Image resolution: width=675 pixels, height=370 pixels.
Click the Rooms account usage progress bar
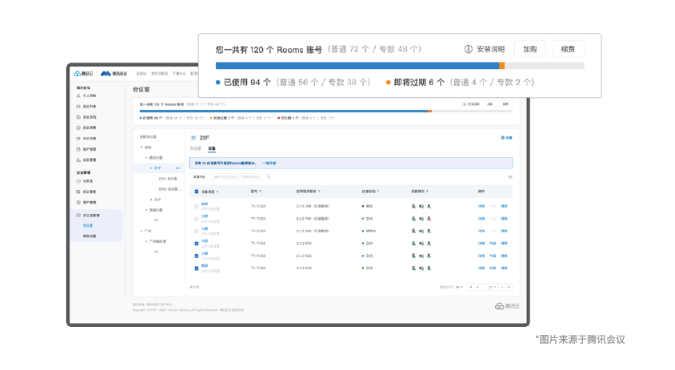coord(400,65)
